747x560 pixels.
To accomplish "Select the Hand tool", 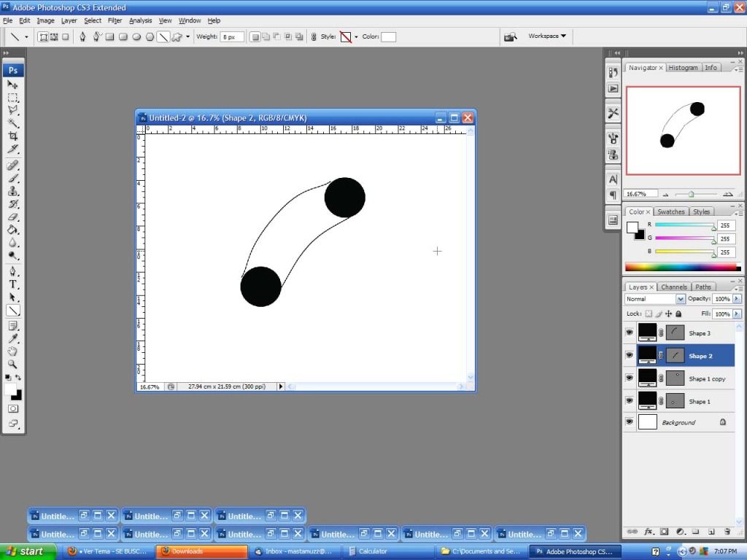I will [x=13, y=351].
